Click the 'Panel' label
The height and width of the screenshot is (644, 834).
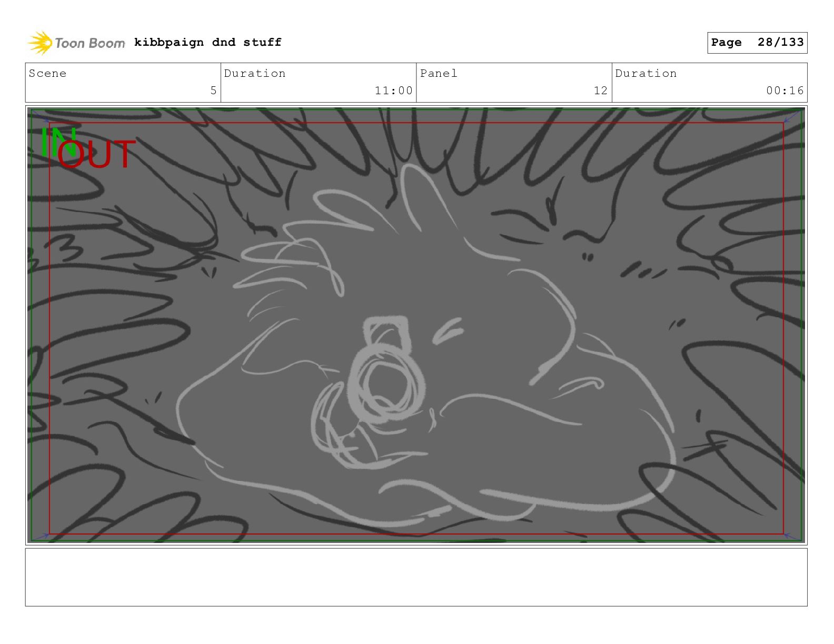439,73
